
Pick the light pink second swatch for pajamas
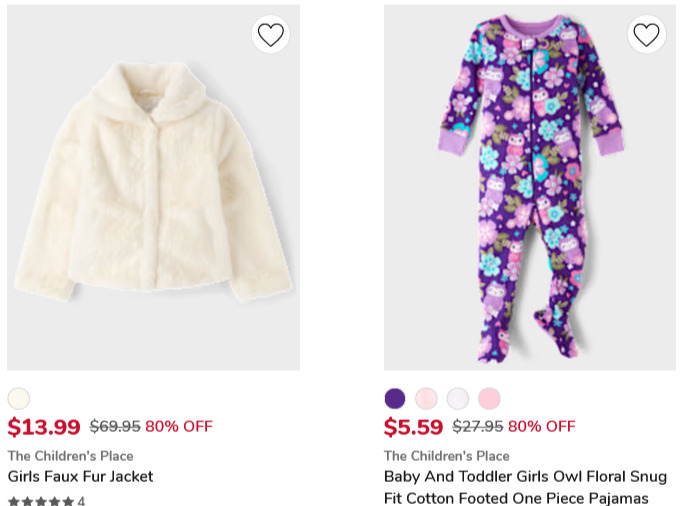pyautogui.click(x=426, y=398)
